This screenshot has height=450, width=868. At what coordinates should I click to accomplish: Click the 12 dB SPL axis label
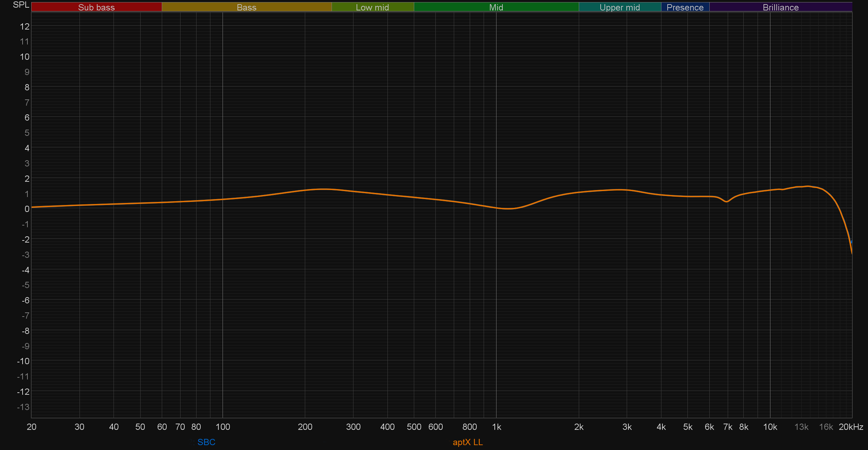(25, 26)
